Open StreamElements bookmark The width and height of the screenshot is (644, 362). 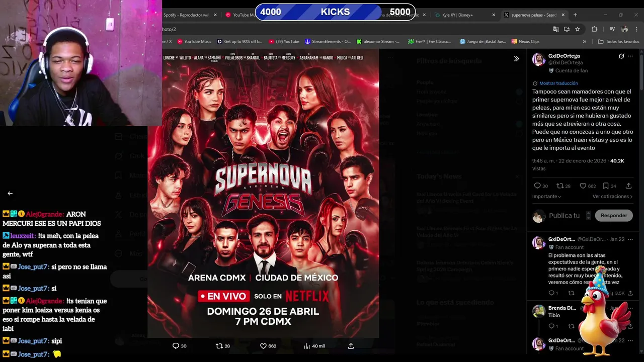[328, 42]
